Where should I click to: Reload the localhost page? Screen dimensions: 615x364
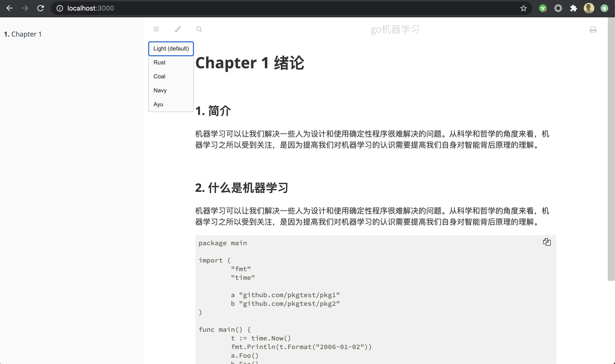pos(40,8)
